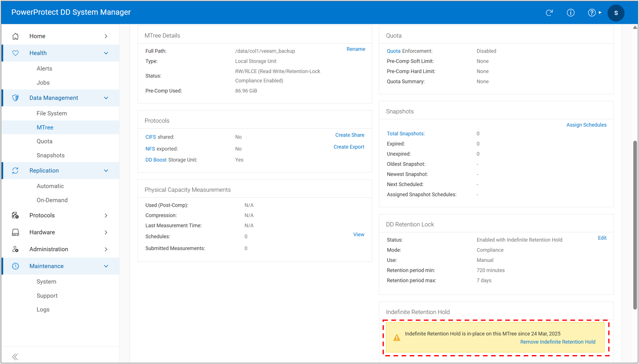Collapse the Maintenance section chevron
Screen dimensions: 639x364
(x=106, y=266)
